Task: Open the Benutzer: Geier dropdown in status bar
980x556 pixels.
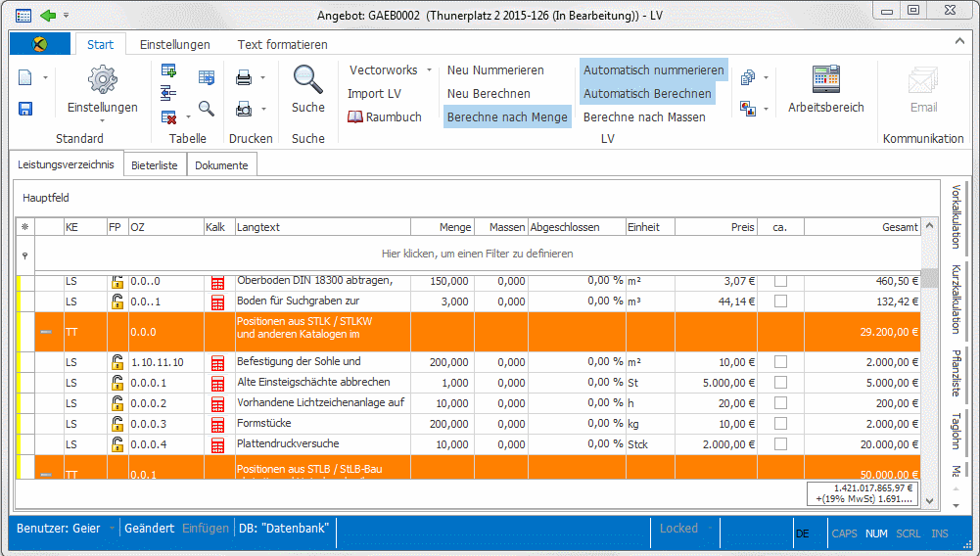Action: click(112, 528)
